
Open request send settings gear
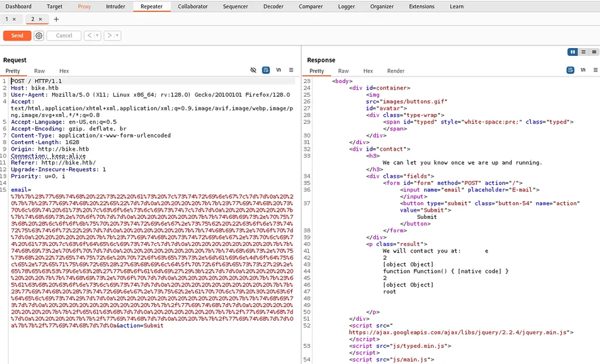[x=39, y=36]
